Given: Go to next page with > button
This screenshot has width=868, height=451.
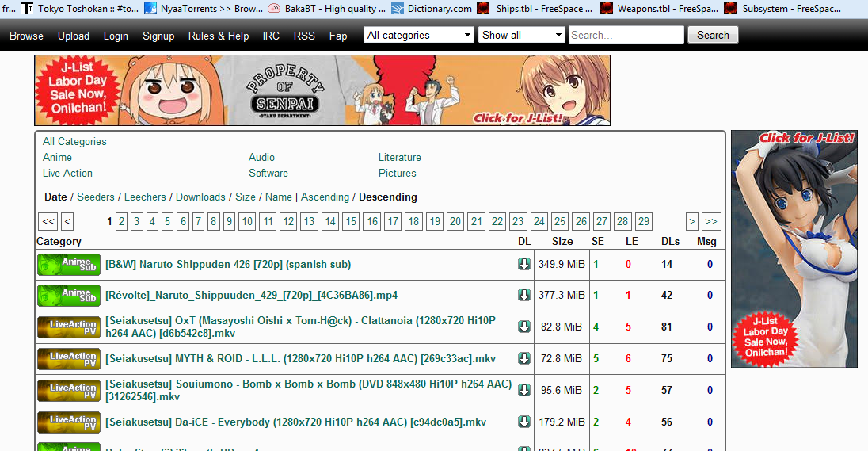Looking at the screenshot, I should tap(691, 222).
